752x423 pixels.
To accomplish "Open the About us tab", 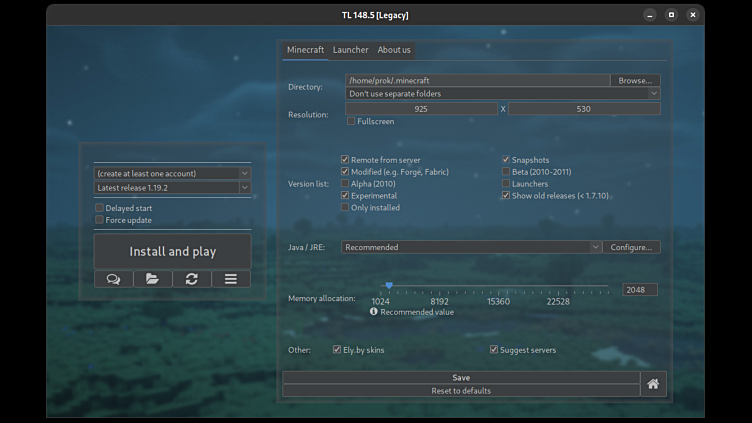I will pos(394,50).
